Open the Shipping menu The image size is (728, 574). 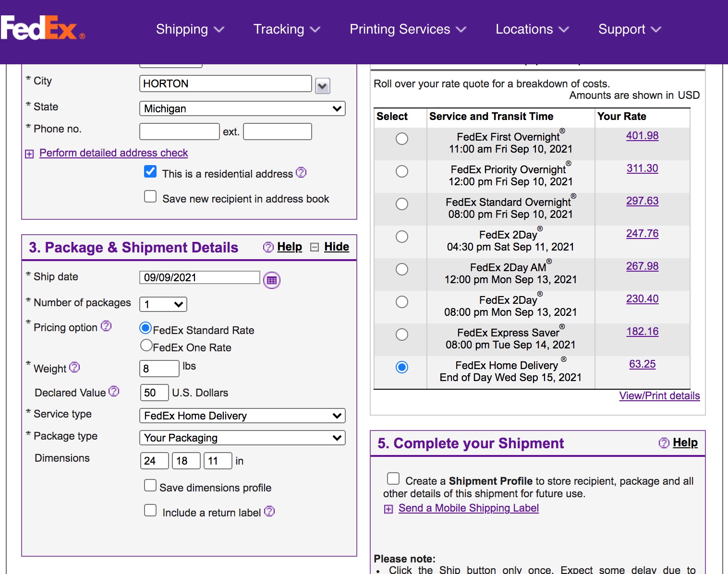[190, 29]
